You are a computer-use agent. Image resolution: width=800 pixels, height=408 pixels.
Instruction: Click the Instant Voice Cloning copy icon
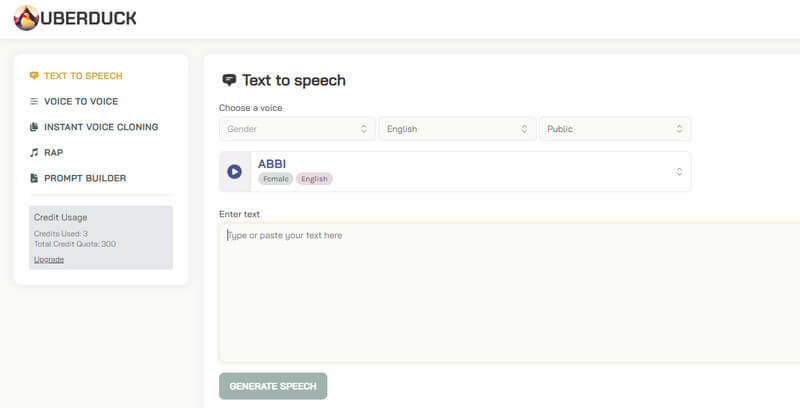click(34, 127)
